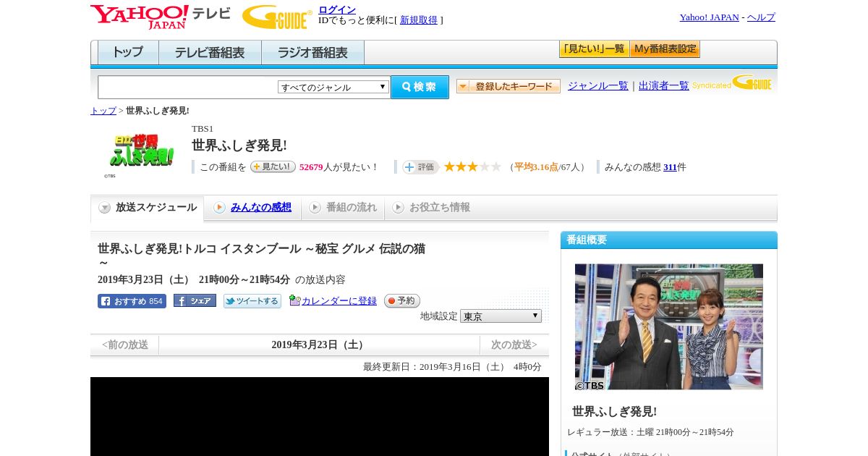The height and width of the screenshot is (456, 868).
Task: Click the 見たい! plus button
Action: click(x=273, y=167)
